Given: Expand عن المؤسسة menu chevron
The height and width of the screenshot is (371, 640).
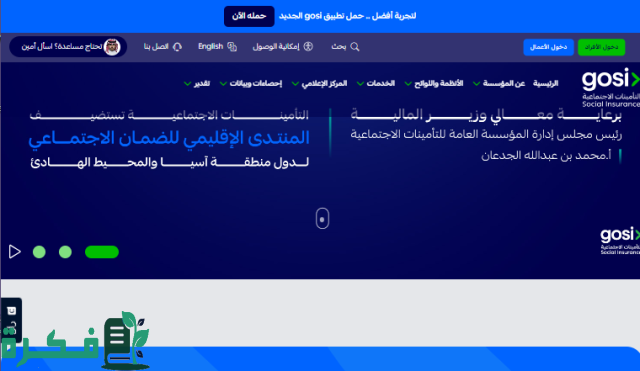Looking at the screenshot, I should point(476,84).
